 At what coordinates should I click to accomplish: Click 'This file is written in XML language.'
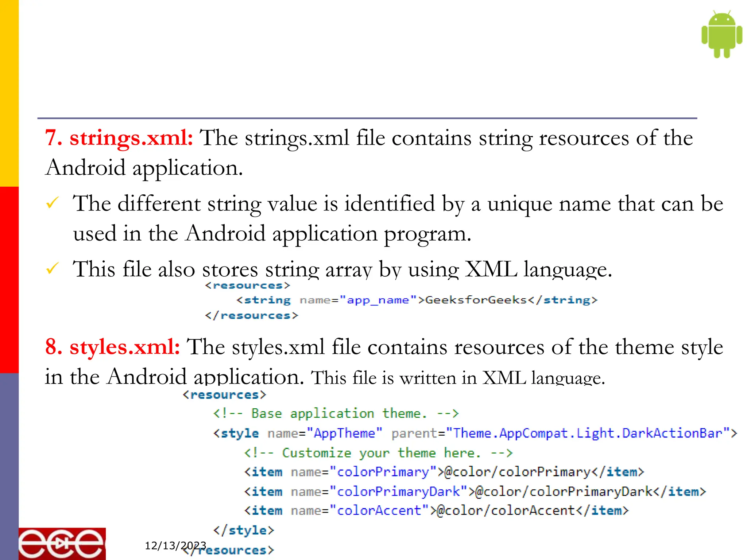click(458, 377)
